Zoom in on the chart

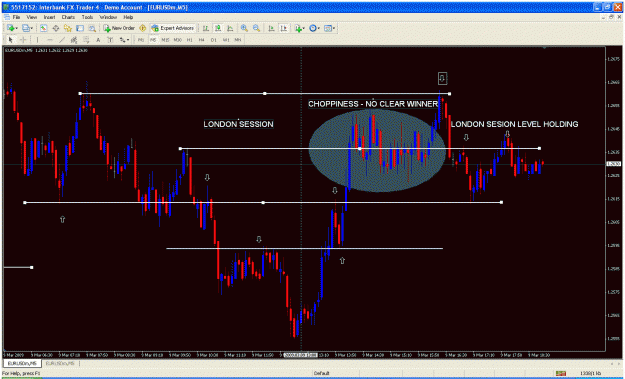tap(244, 28)
